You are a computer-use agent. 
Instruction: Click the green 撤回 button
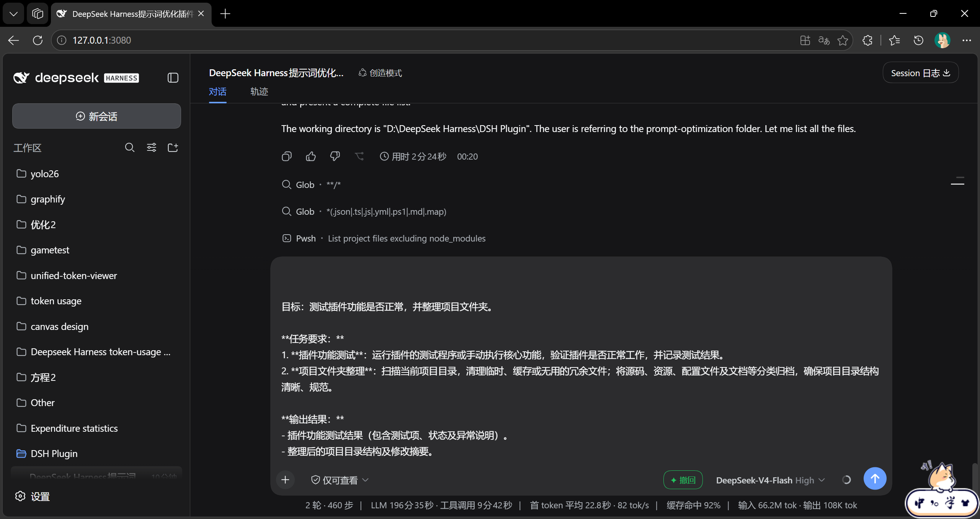click(683, 480)
